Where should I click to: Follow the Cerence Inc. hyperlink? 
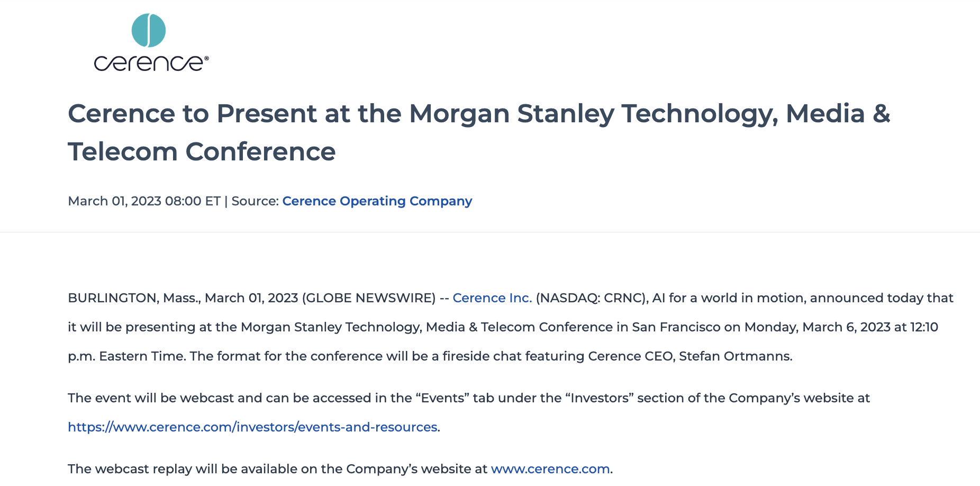[x=492, y=298]
